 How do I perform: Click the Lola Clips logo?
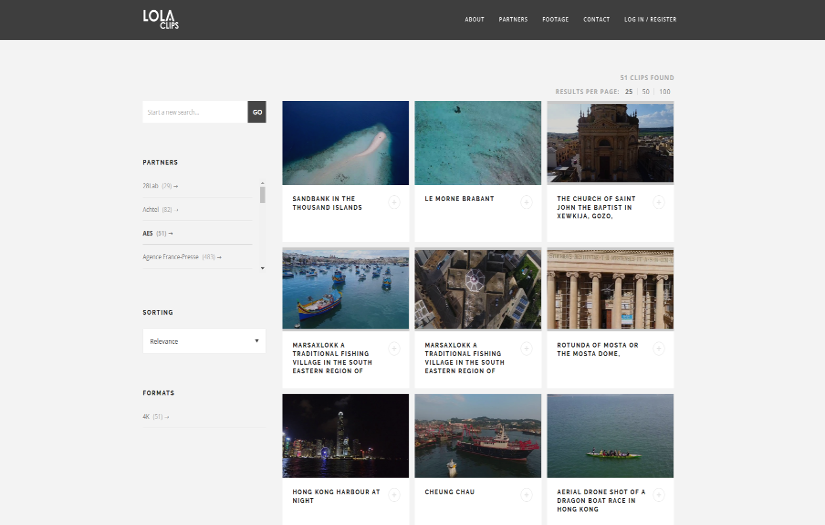pyautogui.click(x=160, y=18)
